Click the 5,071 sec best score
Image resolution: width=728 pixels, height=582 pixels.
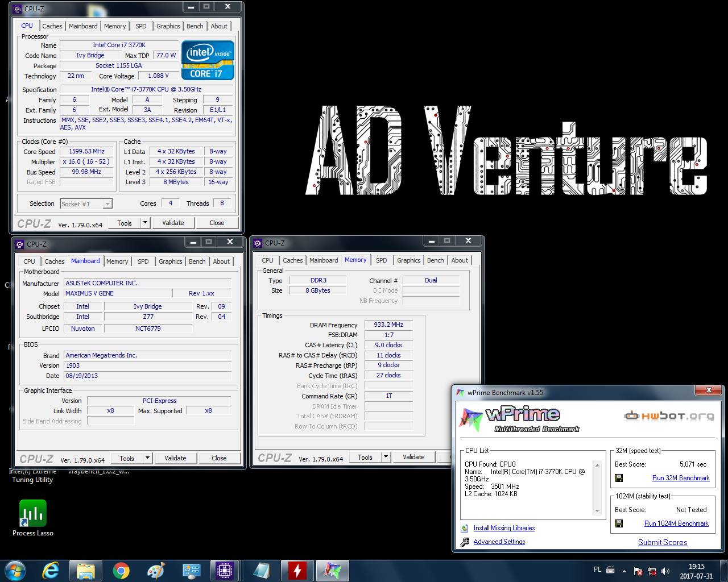coord(693,464)
